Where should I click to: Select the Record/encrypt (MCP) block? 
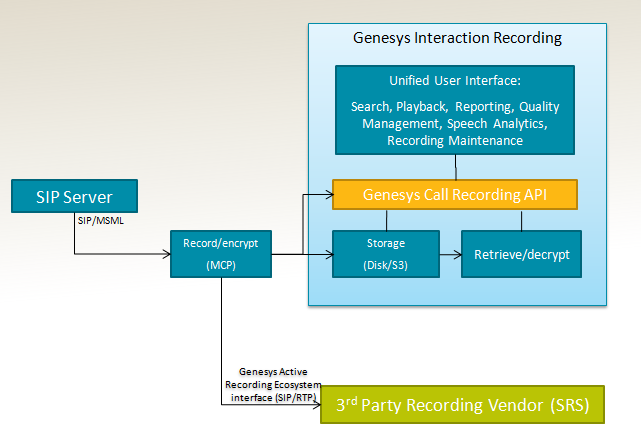click(221, 254)
